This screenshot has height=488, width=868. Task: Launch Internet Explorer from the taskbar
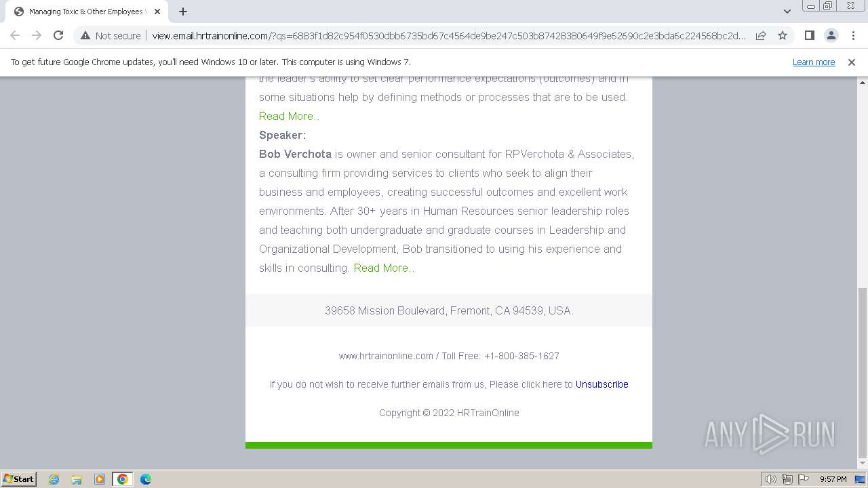click(x=54, y=479)
